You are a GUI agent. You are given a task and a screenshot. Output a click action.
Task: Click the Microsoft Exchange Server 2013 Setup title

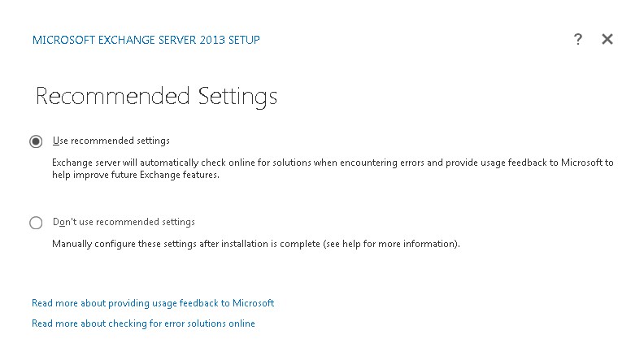click(x=146, y=39)
